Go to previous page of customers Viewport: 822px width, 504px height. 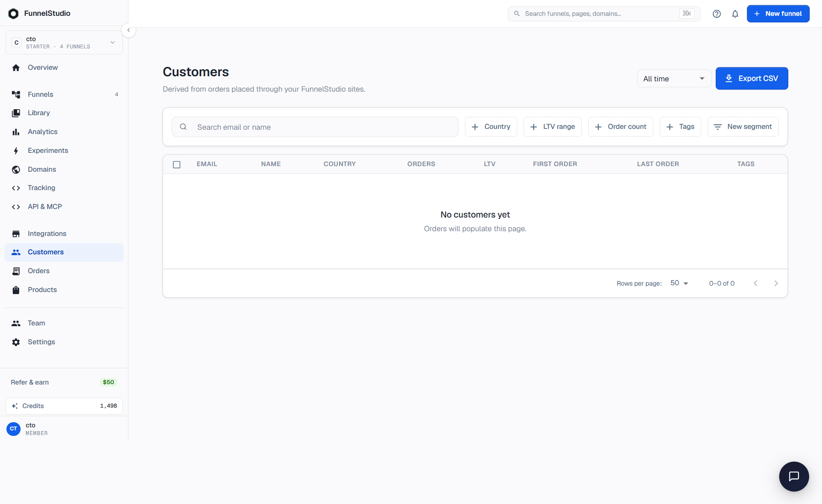756,283
